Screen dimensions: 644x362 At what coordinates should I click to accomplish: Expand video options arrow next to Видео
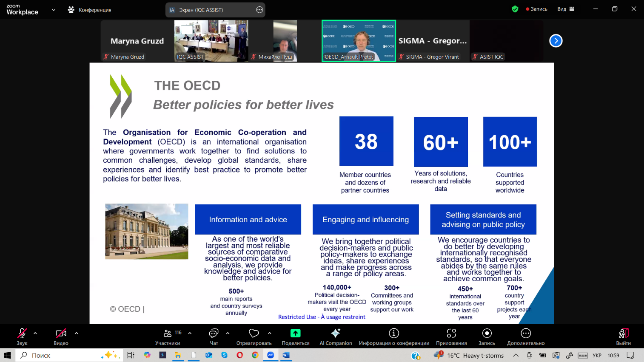pyautogui.click(x=77, y=333)
